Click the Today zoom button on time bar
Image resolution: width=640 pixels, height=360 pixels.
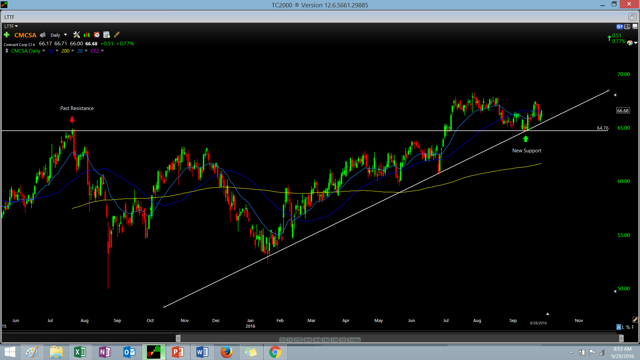(354, 339)
